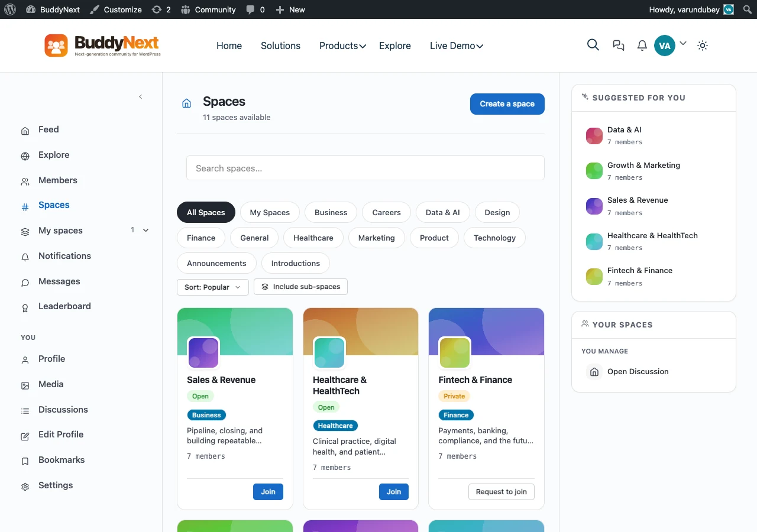Select the All Spaces filter tab
This screenshot has width=757, height=532.
[206, 212]
